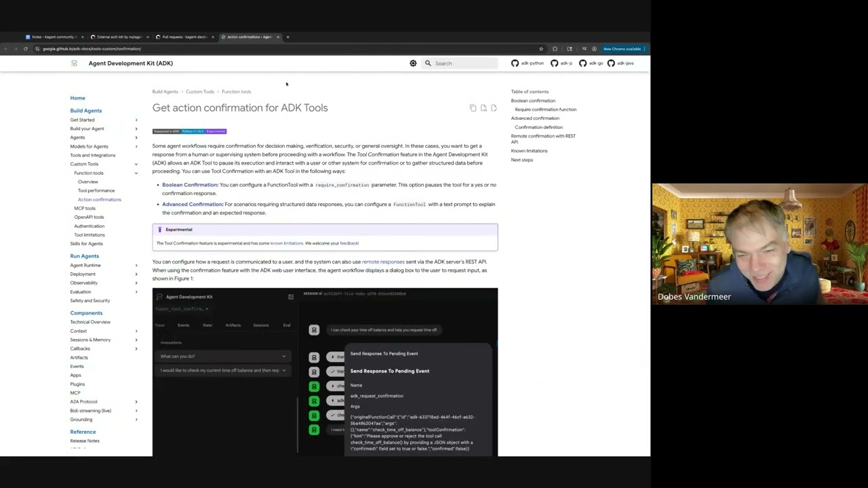
Task: Expand the Agents sidebar item
Action: click(104, 138)
